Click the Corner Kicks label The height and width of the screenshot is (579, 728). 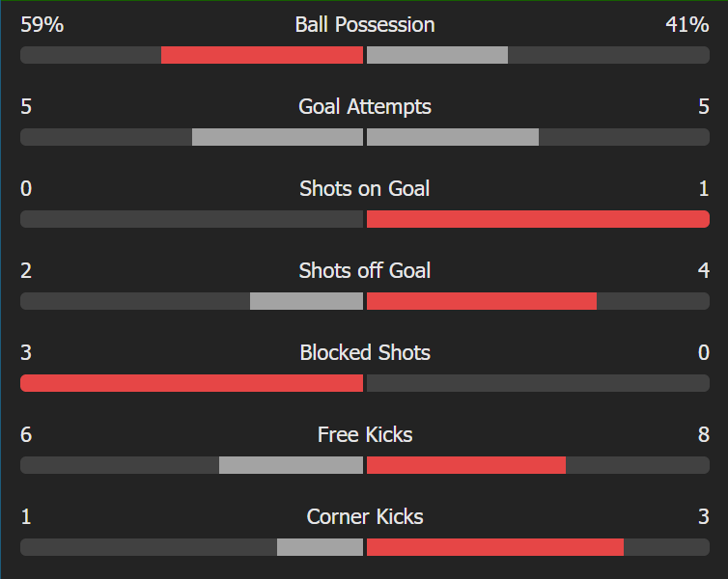pyautogui.click(x=364, y=517)
